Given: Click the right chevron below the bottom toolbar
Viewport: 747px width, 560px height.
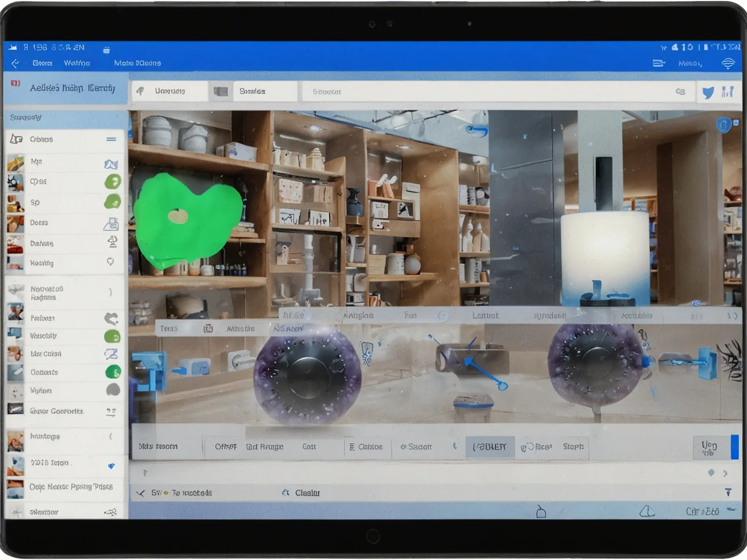Looking at the screenshot, I should [726, 473].
